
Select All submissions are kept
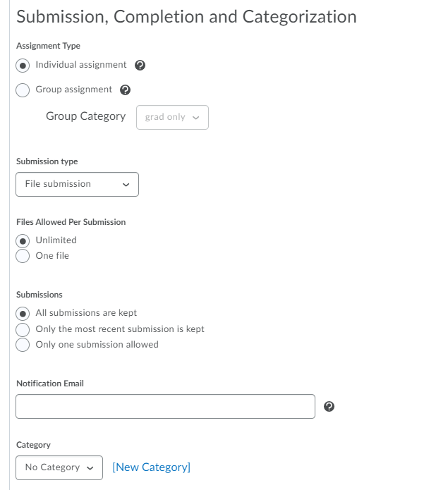pyautogui.click(x=23, y=314)
